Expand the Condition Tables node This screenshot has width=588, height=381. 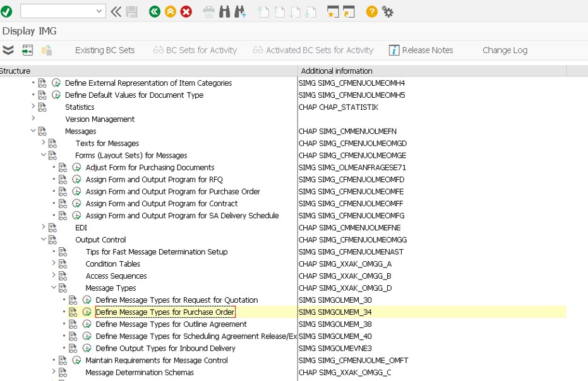tap(54, 264)
